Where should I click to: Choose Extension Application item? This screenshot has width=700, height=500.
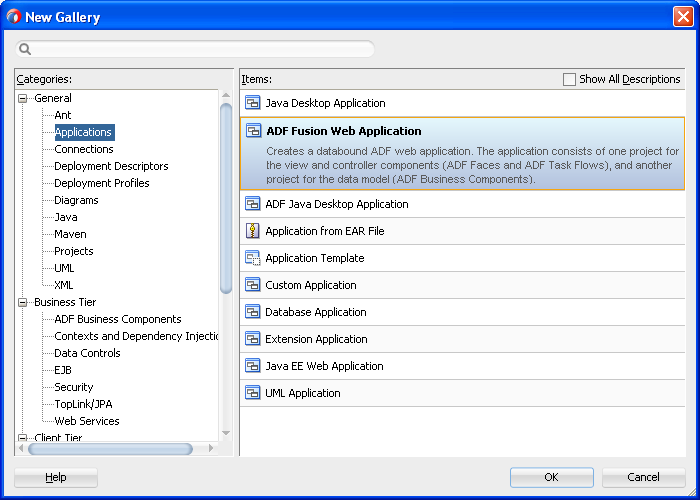pos(462,339)
